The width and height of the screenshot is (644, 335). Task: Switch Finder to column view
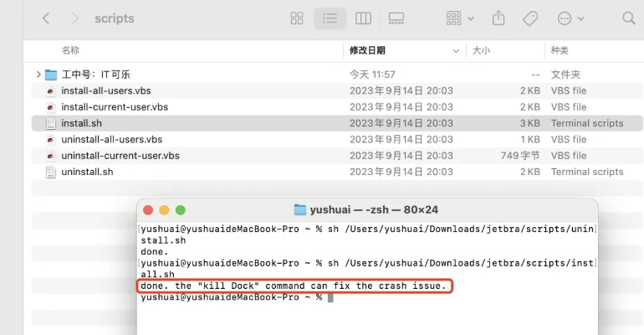[x=363, y=18]
